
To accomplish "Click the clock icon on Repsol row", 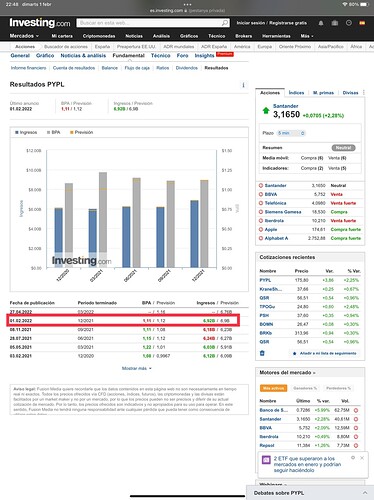I will [356, 445].
